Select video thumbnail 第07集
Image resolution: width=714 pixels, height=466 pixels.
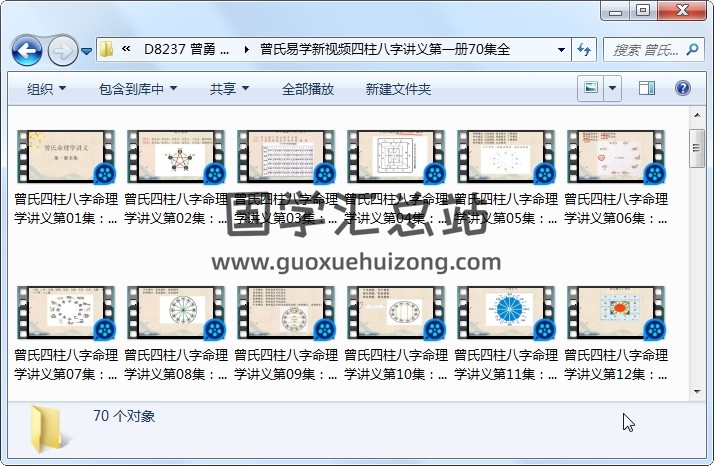[66, 312]
